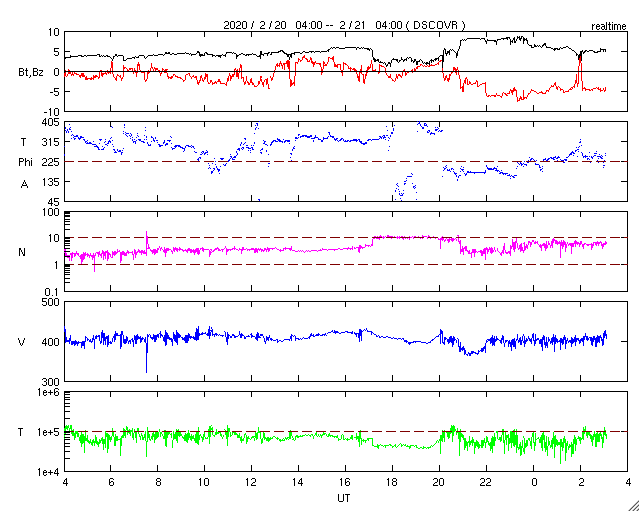Click the '100' tick on the N axis
This screenshot has width=640, height=512.
(x=51, y=212)
